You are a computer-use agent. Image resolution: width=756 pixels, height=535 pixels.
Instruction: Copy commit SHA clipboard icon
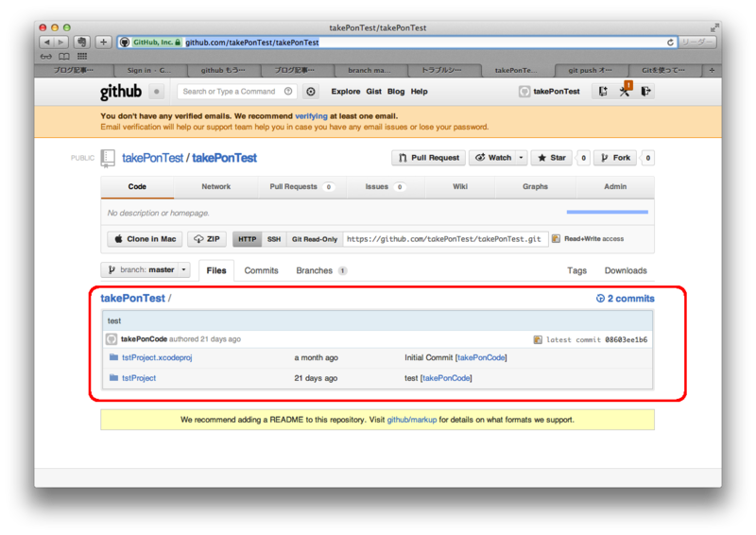pyautogui.click(x=538, y=339)
